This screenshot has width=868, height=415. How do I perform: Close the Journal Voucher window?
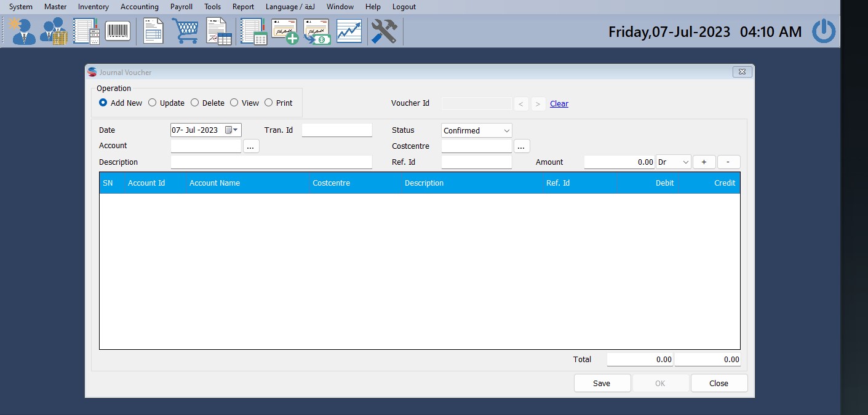pos(743,72)
